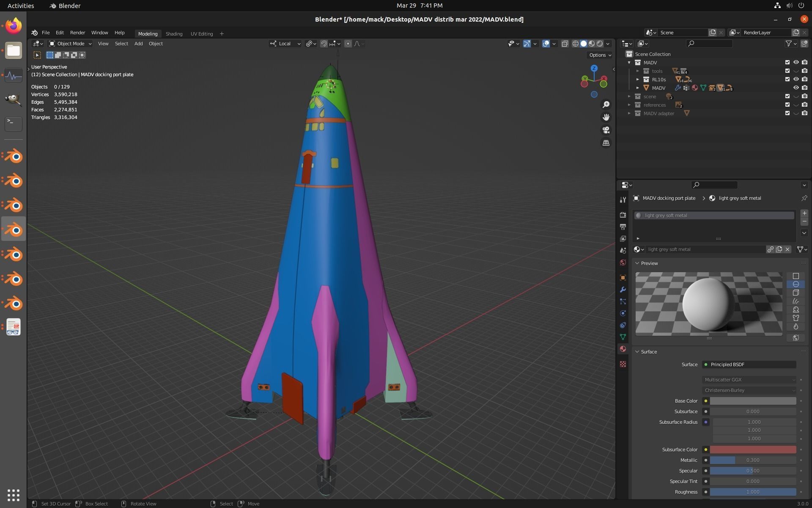Collapse the Preview panel

pyautogui.click(x=637, y=263)
